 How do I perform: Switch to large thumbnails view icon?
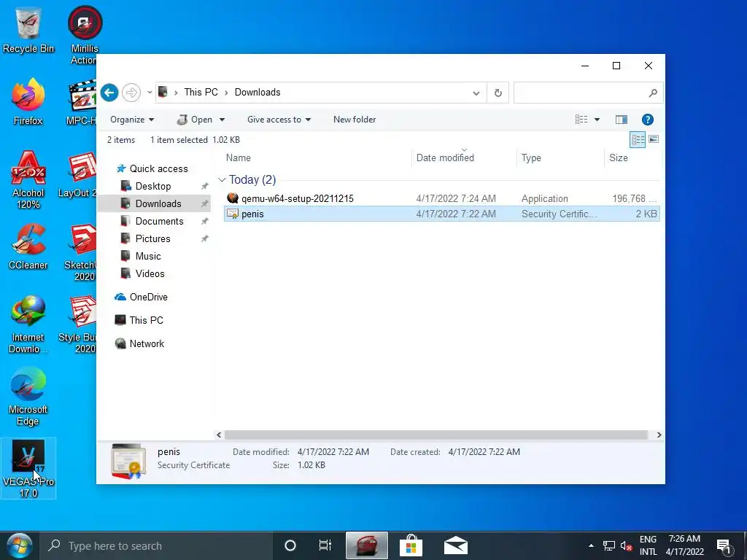pos(654,139)
